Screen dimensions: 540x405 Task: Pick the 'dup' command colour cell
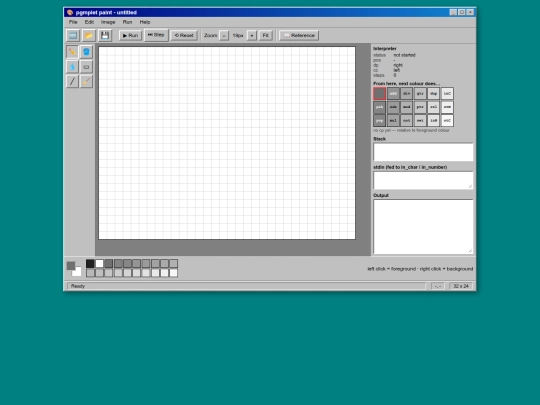click(433, 94)
